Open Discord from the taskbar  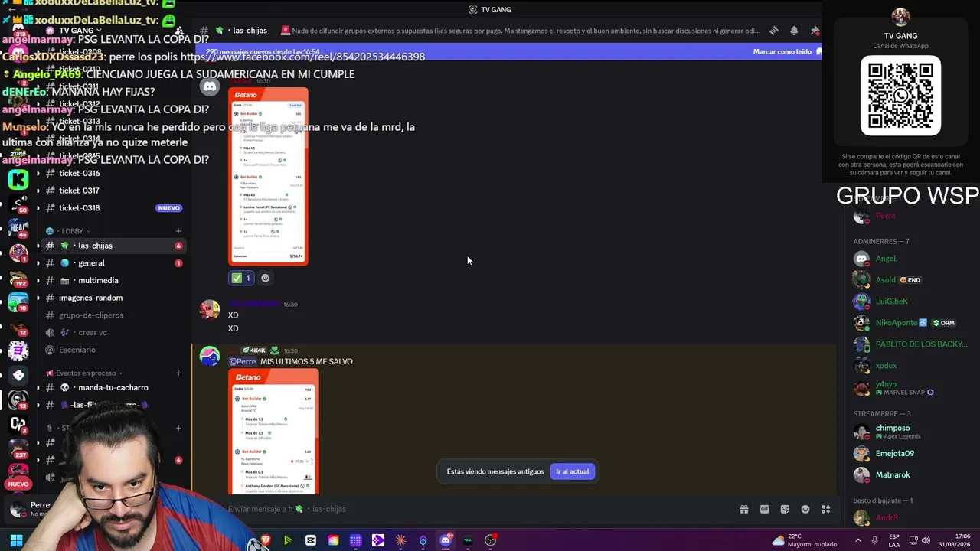click(446, 540)
